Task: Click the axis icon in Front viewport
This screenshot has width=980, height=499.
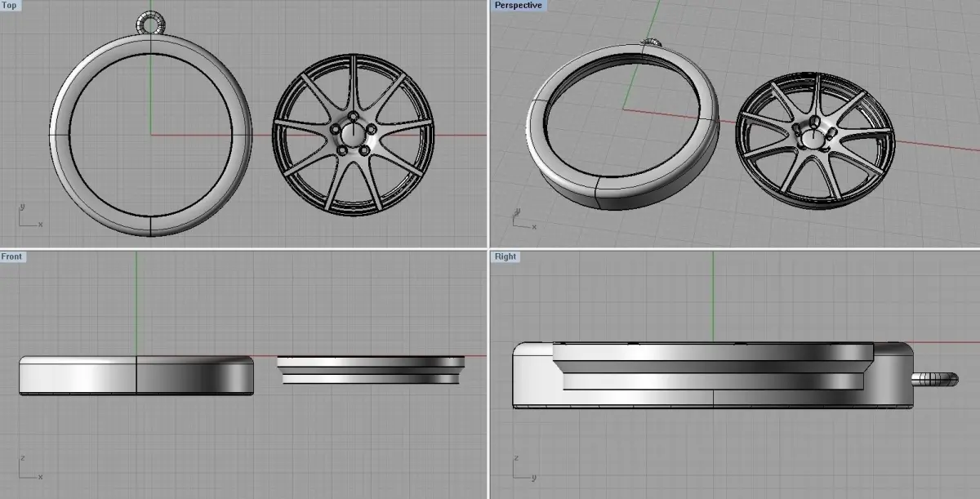Action: [29, 467]
